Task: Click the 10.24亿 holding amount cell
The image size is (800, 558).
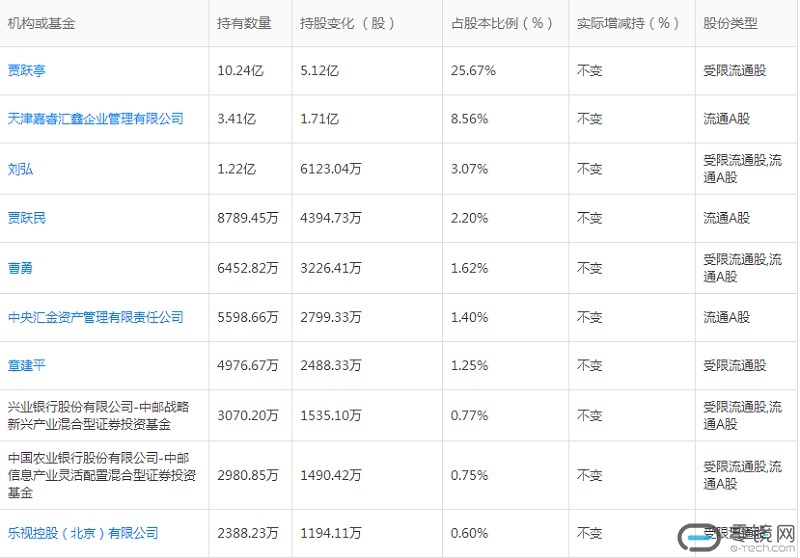Action: (x=237, y=71)
